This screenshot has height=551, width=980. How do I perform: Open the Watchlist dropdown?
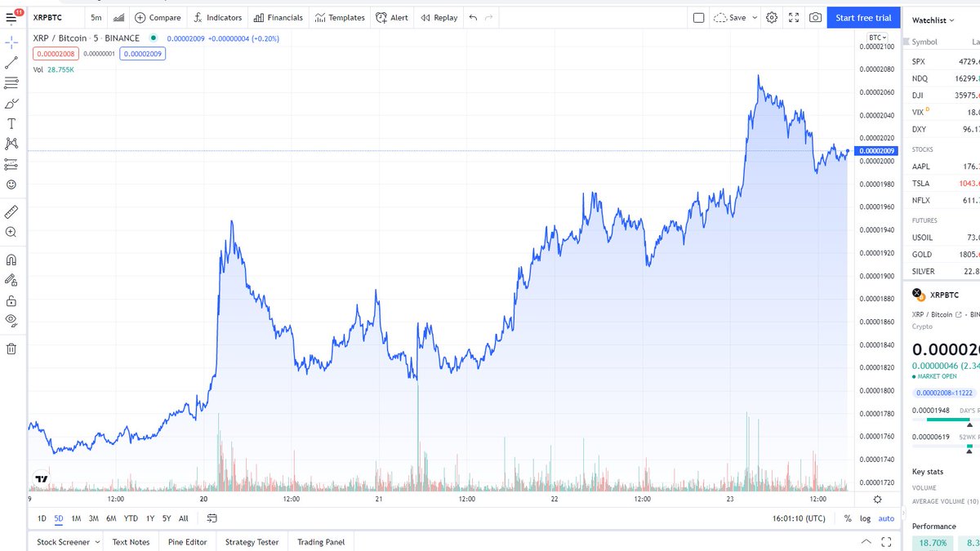point(933,20)
